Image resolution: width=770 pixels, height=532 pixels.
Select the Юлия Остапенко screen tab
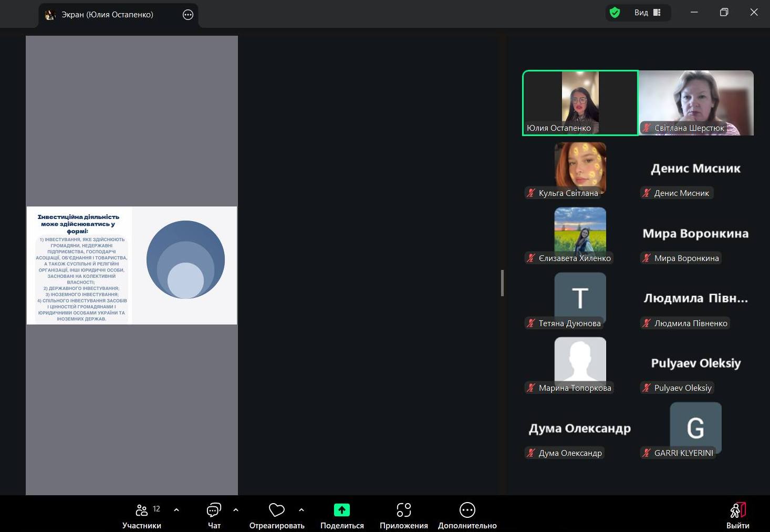[x=107, y=15]
